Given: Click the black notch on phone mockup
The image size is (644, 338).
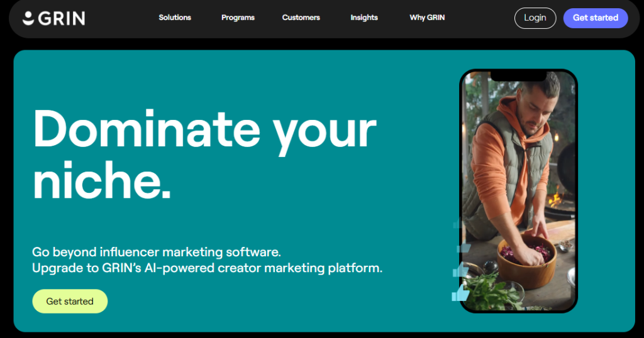Looking at the screenshot, I should (x=518, y=75).
